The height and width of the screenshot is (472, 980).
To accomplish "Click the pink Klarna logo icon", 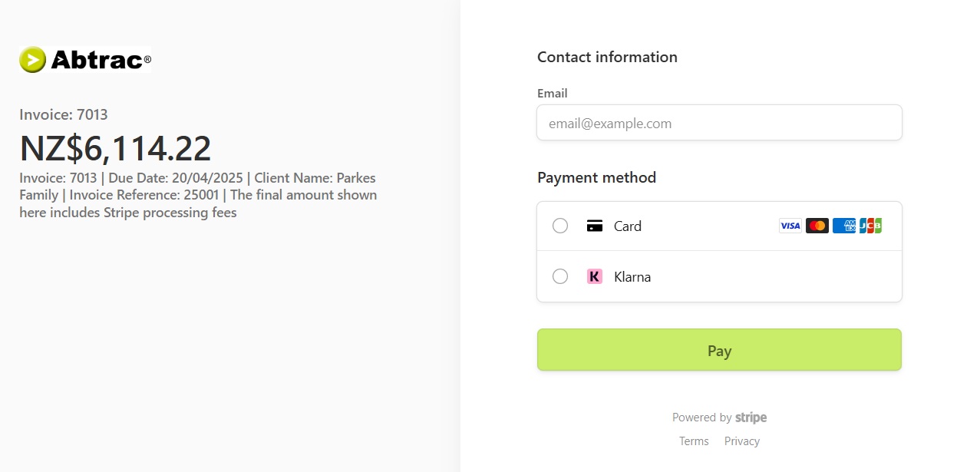I will pyautogui.click(x=595, y=276).
